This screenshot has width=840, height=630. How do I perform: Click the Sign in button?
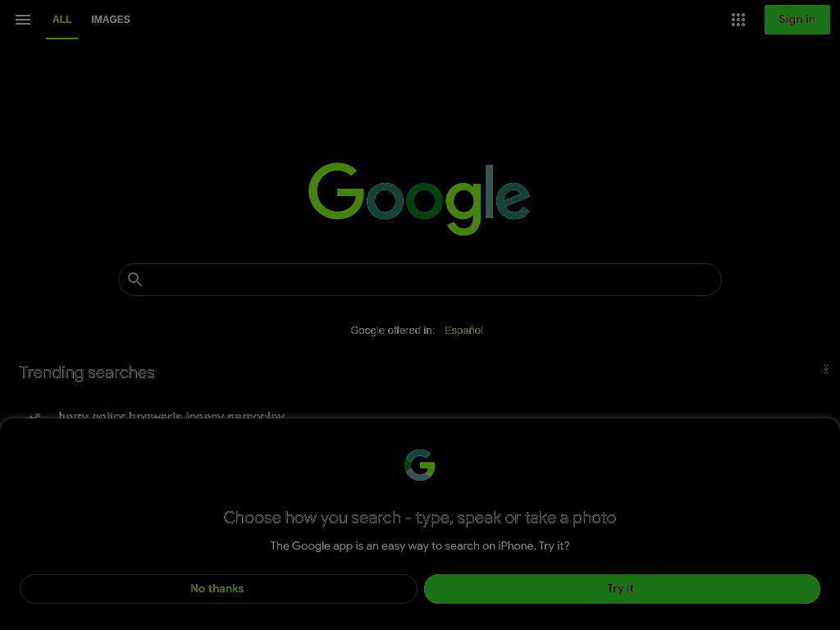tap(797, 20)
